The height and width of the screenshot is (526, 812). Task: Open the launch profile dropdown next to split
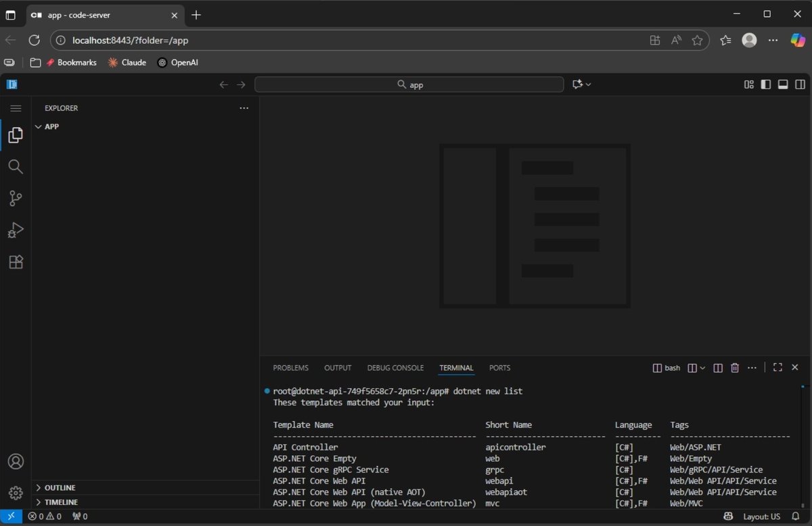pos(702,367)
